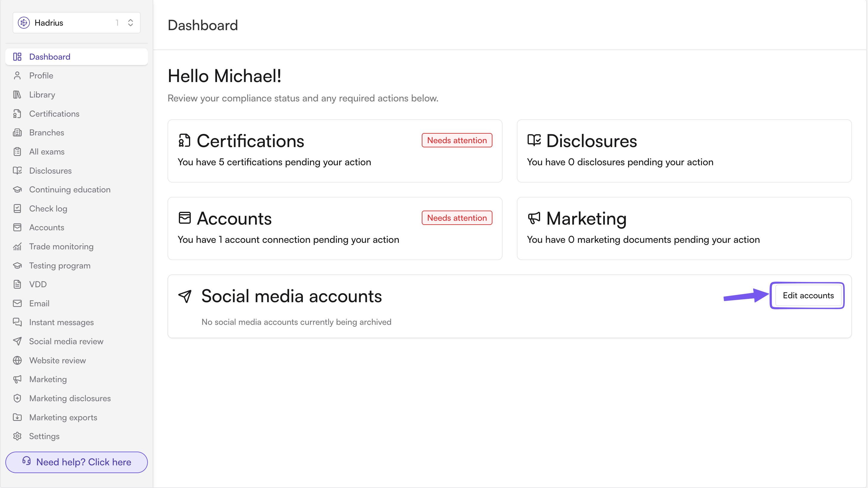The width and height of the screenshot is (868, 488).
Task: Click the Edit accounts button
Action: click(808, 295)
